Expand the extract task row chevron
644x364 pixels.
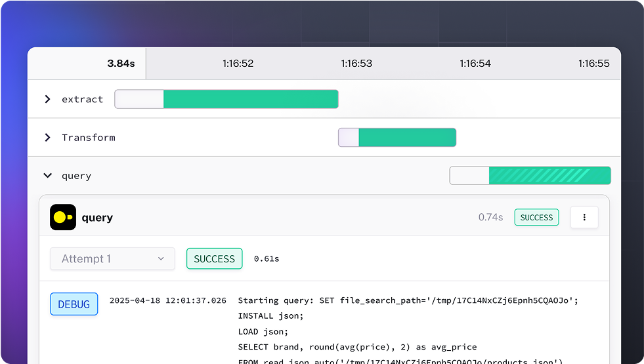[47, 99]
